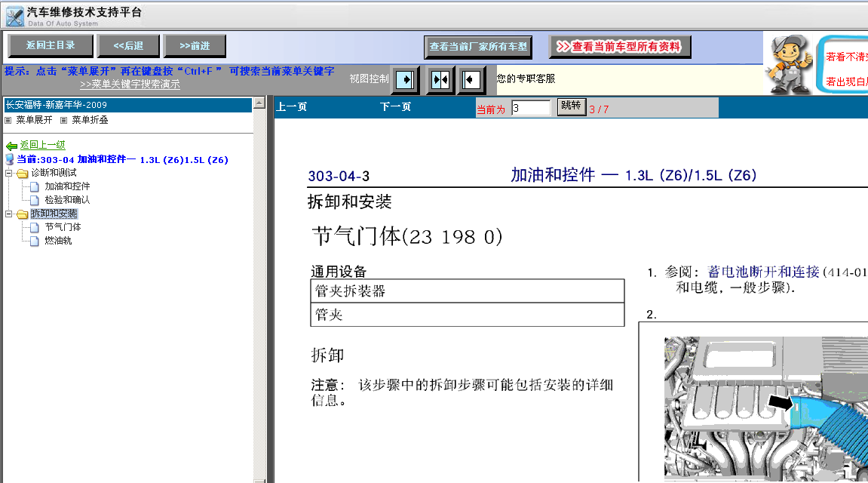Go back with the <<后退 button

click(x=128, y=45)
